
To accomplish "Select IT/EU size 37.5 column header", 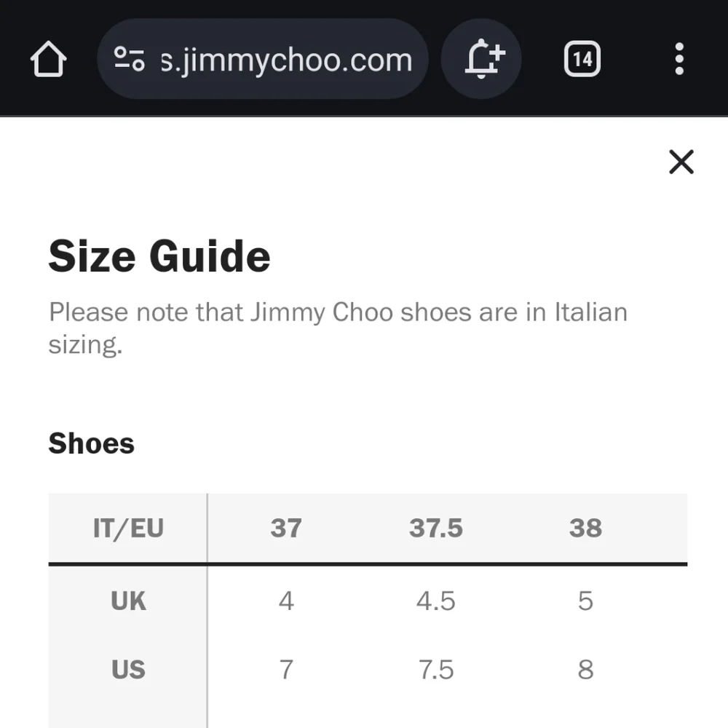I will point(435,529).
